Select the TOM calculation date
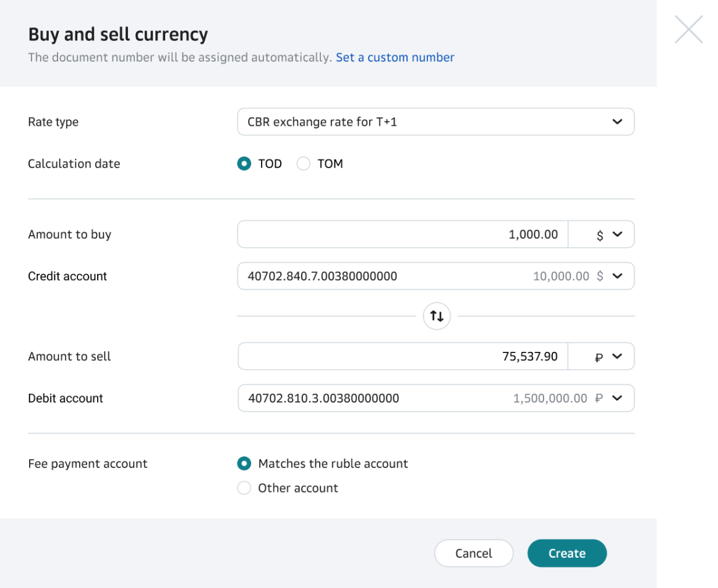 tap(304, 164)
